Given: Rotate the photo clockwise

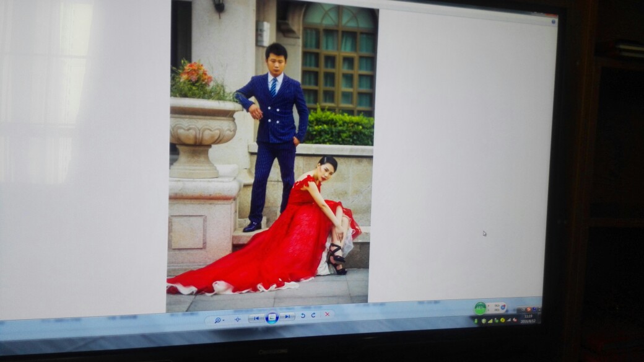Looking at the screenshot, I should click(x=313, y=316).
